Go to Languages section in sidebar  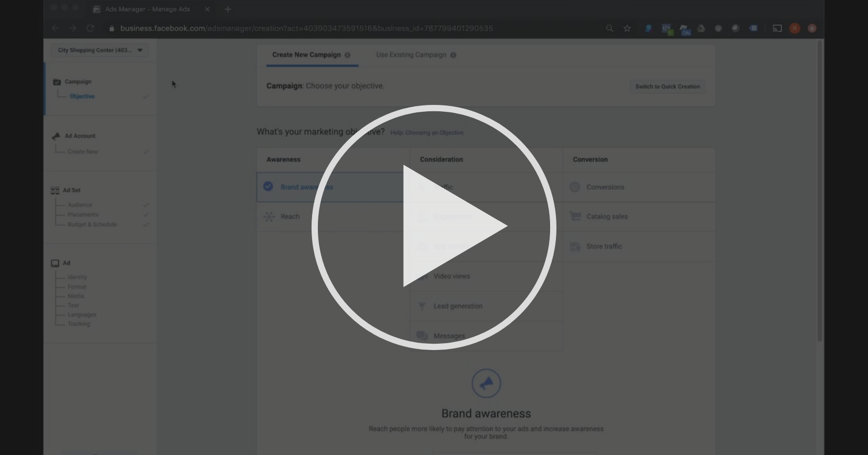[82, 314]
